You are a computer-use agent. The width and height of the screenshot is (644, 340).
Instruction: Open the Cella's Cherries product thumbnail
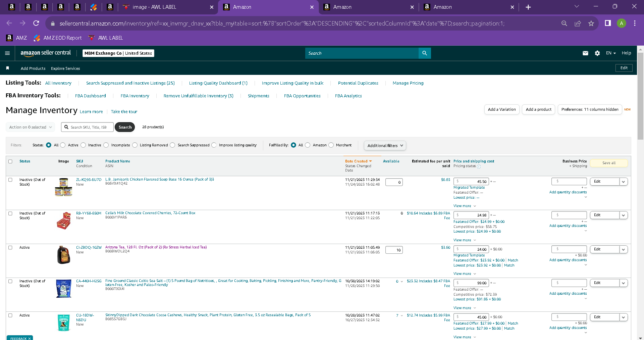[x=64, y=221]
